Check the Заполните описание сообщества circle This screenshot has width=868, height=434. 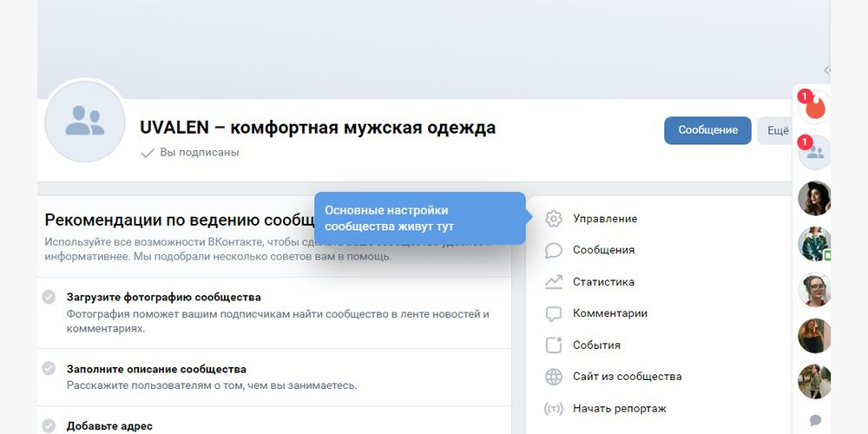(49, 369)
